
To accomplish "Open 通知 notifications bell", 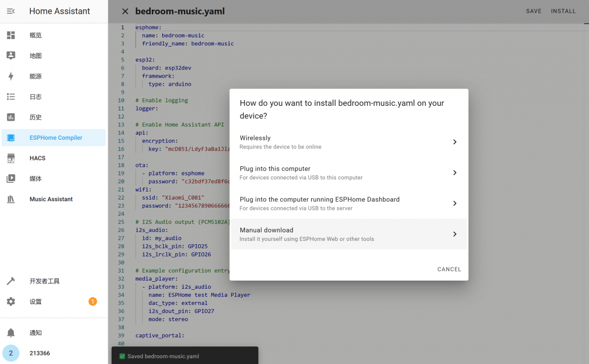I will (11, 333).
